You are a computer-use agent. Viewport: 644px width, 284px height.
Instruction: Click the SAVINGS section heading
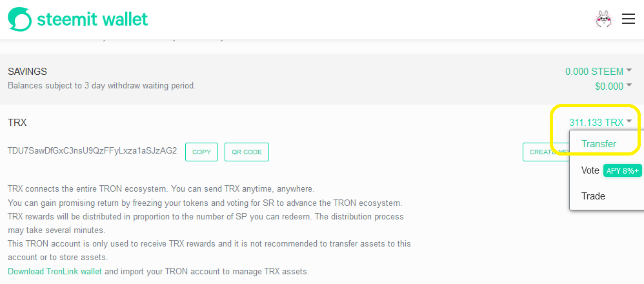point(28,72)
